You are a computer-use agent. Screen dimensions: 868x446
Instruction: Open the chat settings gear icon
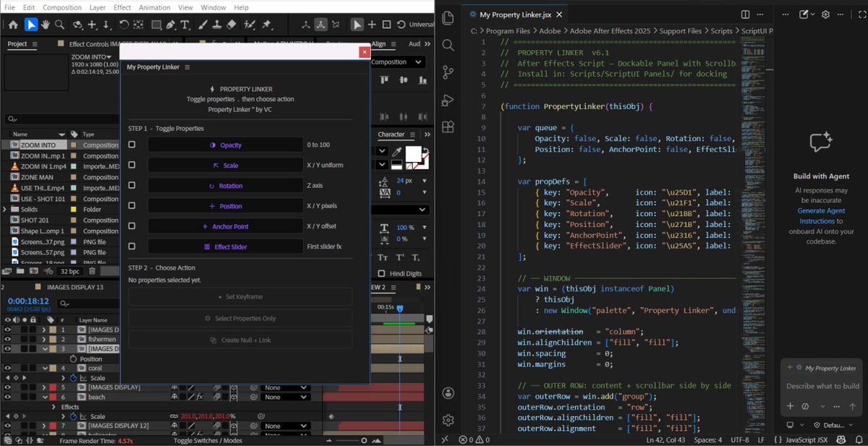point(825,14)
